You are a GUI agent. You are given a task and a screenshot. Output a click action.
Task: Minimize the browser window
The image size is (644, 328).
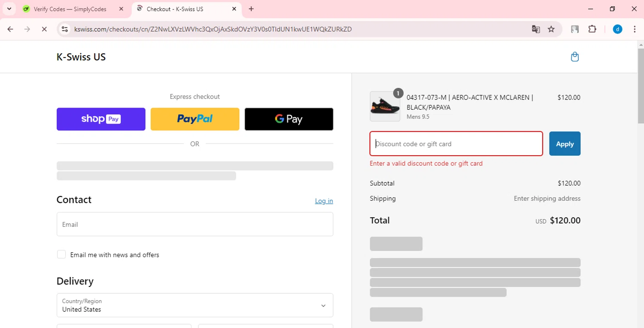pos(591,9)
